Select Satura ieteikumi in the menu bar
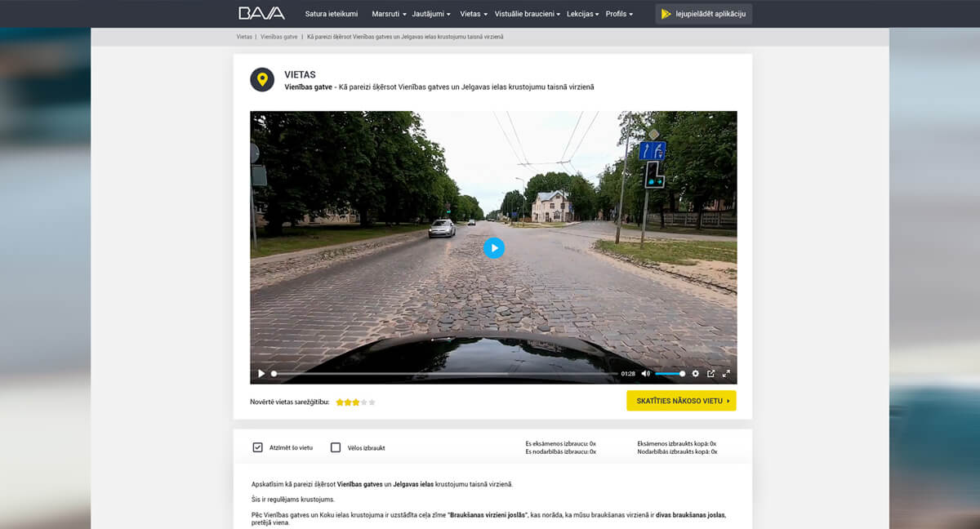 point(331,13)
